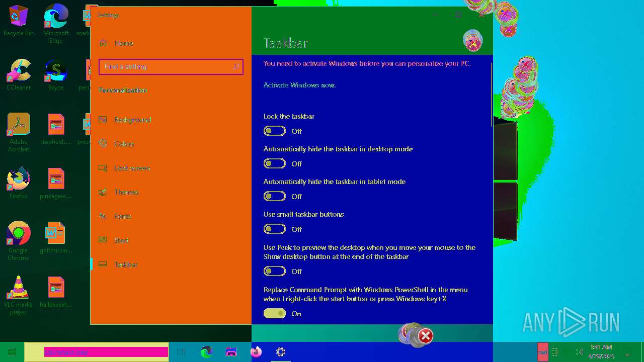Go to Settings Home via house icon
Viewport: 644px width, 362px height.
(103, 43)
